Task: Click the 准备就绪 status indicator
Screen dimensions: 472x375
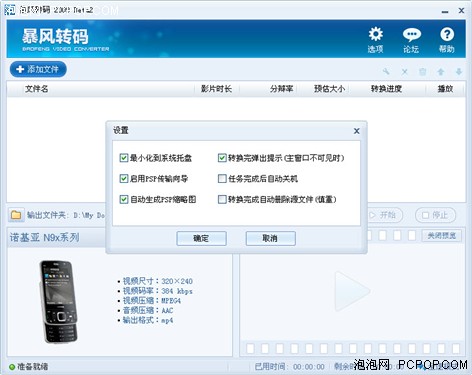Action: point(29,367)
